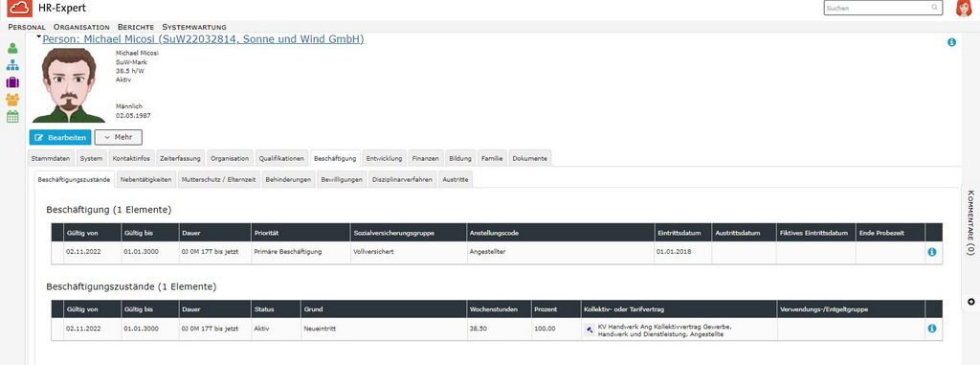Click the Aktiv status cell
Image resolution: width=980 pixels, height=365 pixels.
click(x=276, y=328)
